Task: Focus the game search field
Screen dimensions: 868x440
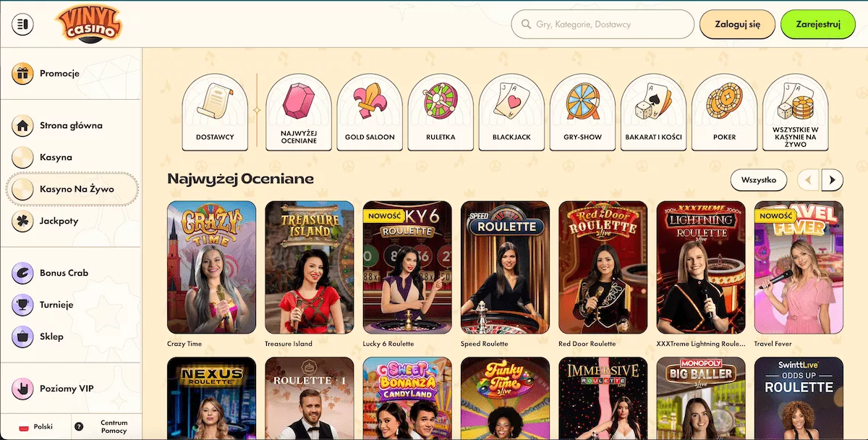Action: pyautogui.click(x=603, y=24)
